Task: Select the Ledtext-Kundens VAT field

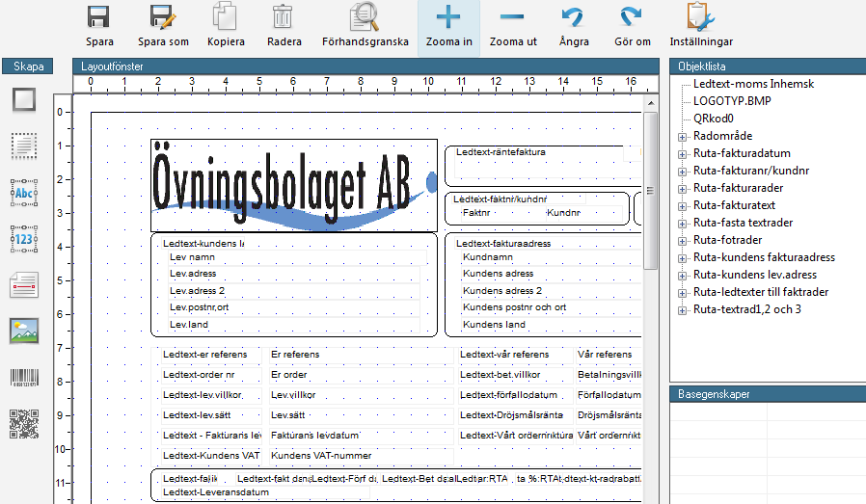Action: (211, 456)
